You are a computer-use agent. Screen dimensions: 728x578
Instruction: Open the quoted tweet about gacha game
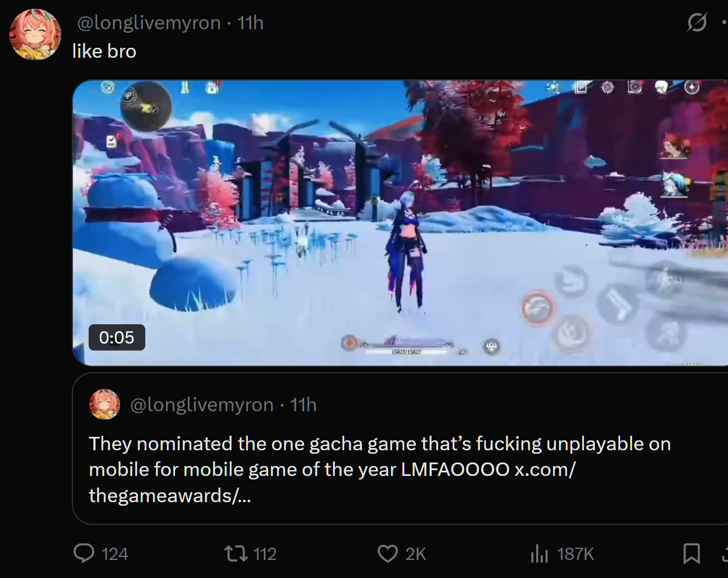(400, 449)
